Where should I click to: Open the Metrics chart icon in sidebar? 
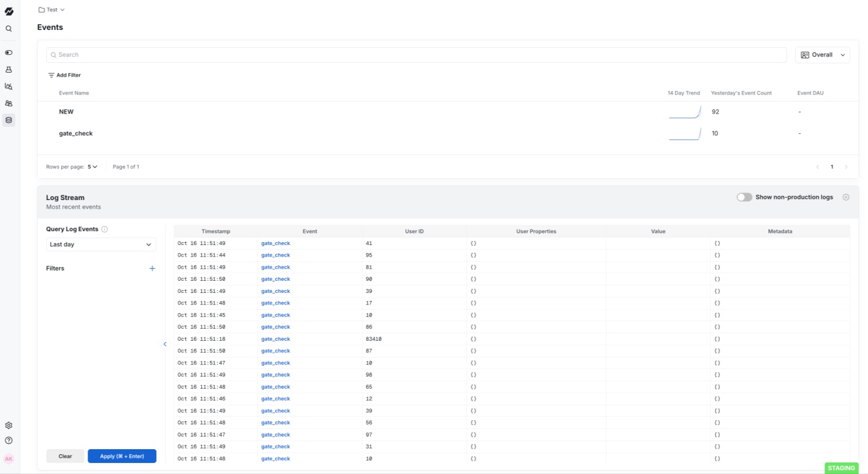9,86
